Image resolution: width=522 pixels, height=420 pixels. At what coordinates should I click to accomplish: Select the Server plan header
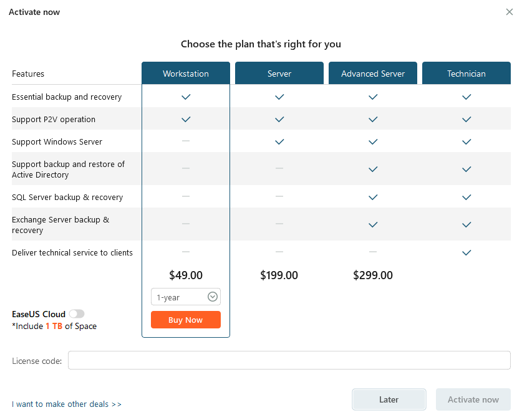coord(279,73)
